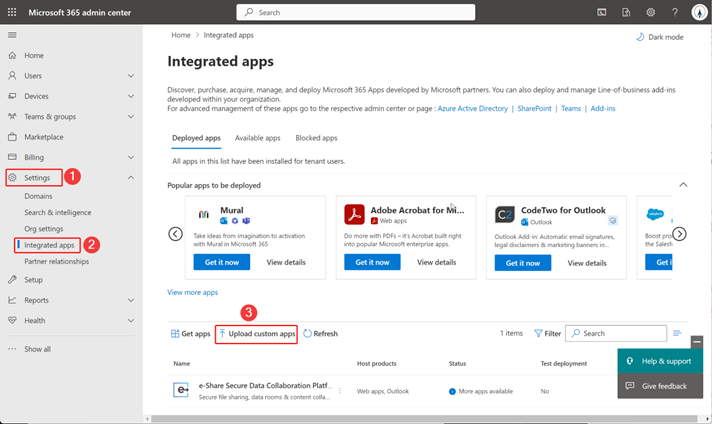The width and height of the screenshot is (712, 424).
Task: Open the Filter dropdown
Action: click(x=548, y=334)
